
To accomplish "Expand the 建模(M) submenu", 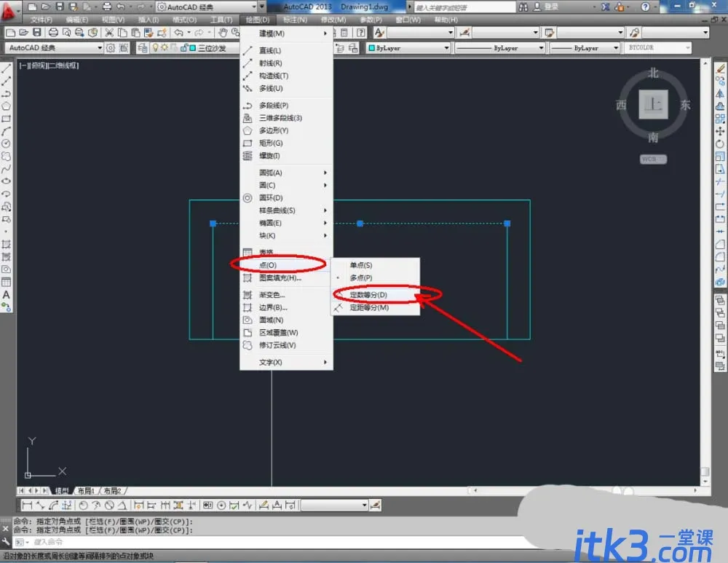I will [x=286, y=34].
